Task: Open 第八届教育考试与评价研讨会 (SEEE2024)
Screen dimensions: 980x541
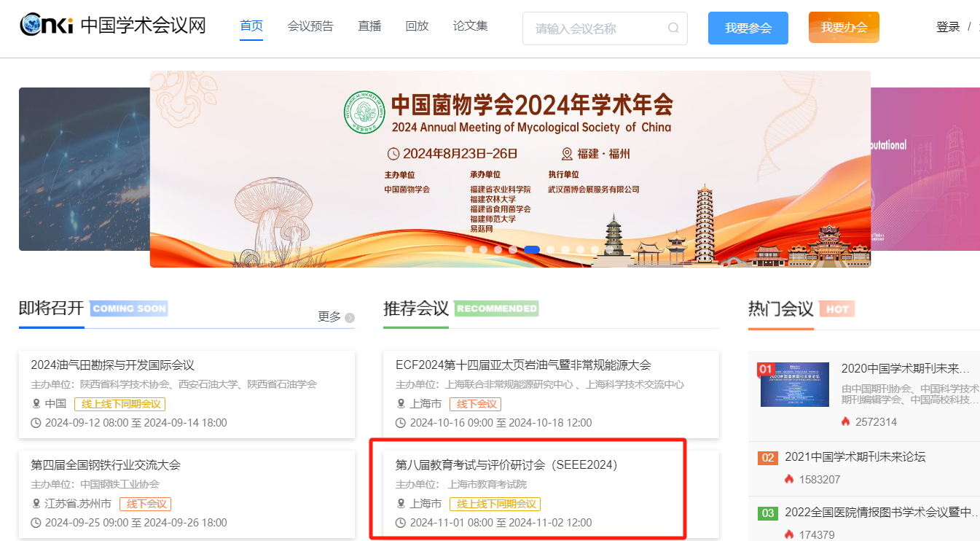Action: 506,464
